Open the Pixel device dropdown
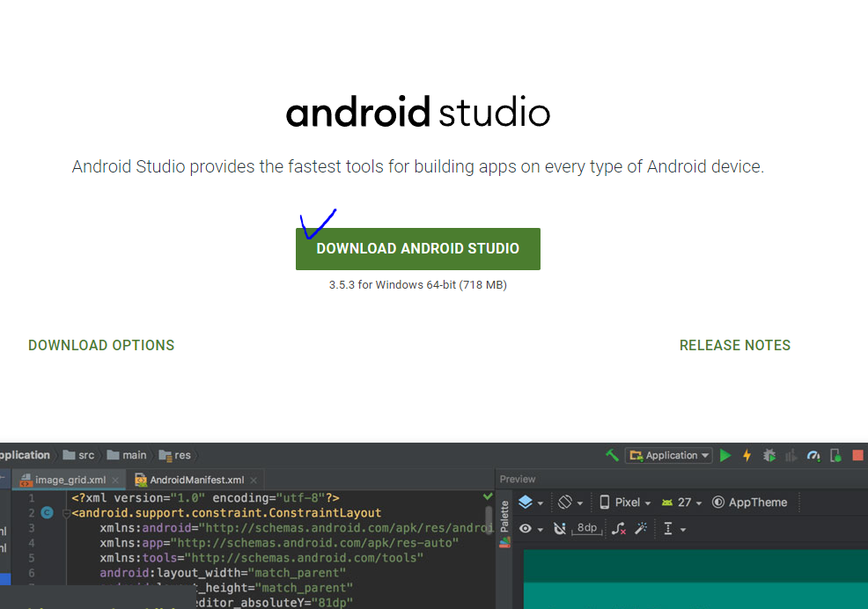Image resolution: width=868 pixels, height=609 pixels. [x=625, y=503]
